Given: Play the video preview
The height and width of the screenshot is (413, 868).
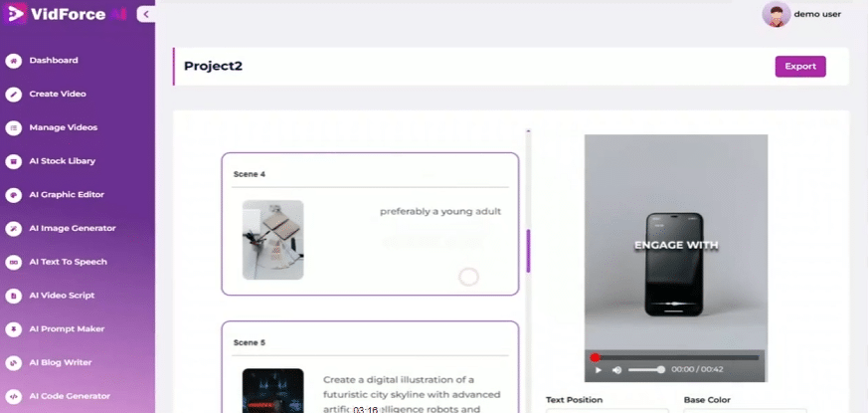Looking at the screenshot, I should [x=599, y=369].
